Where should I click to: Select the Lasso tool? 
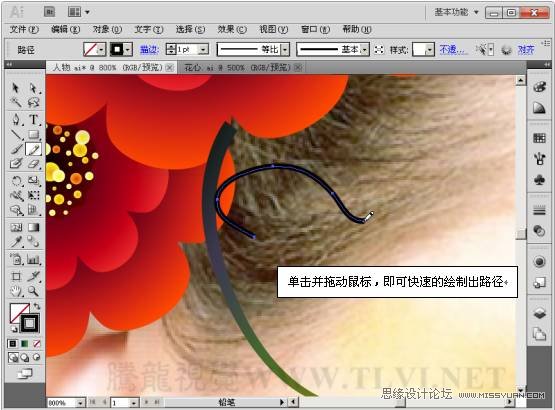34,103
